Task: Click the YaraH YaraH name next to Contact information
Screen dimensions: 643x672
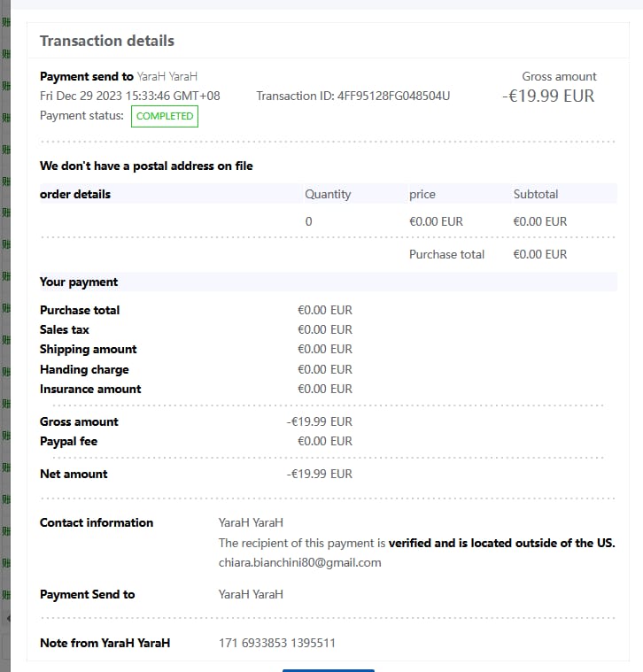Action: pos(251,523)
